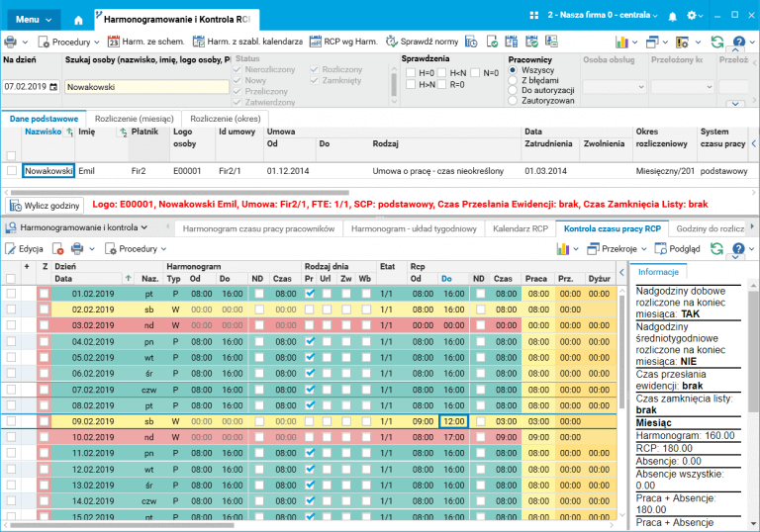Click the Harm. ze schem. calendar button

coord(146,42)
